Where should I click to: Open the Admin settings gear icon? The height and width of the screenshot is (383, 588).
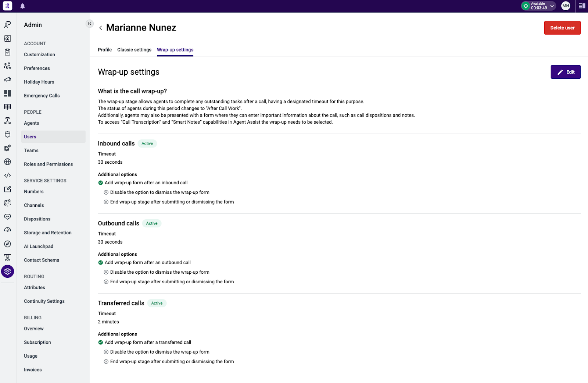(x=7, y=271)
